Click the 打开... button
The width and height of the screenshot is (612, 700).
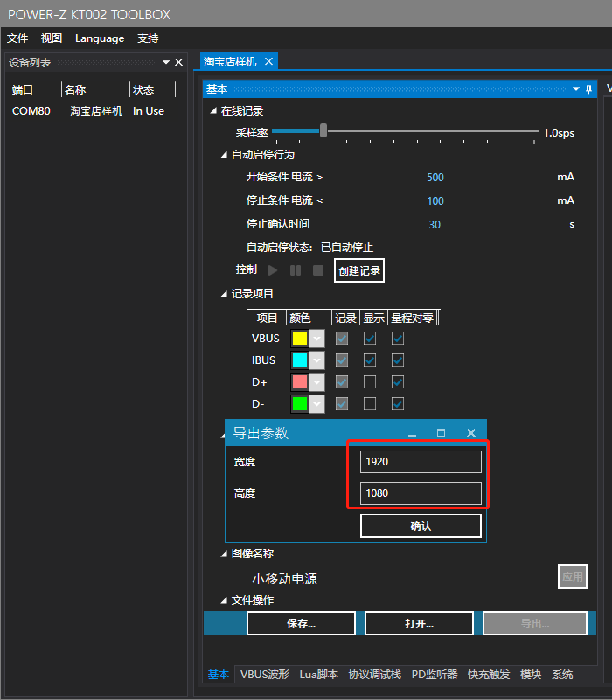pyautogui.click(x=419, y=623)
